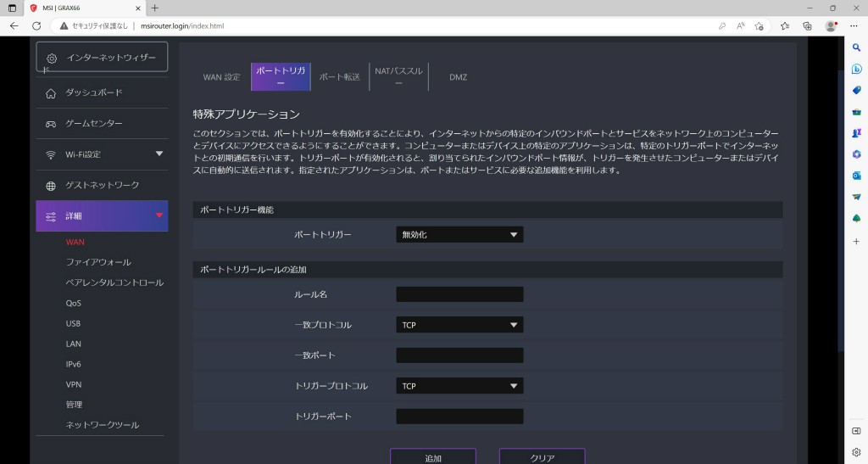The image size is (868, 464).
Task: Click the Dashboard home icon
Action: (51, 93)
